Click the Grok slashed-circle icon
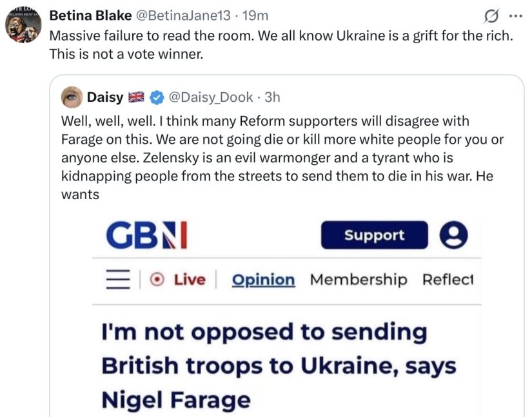The image size is (532, 417). point(491,16)
